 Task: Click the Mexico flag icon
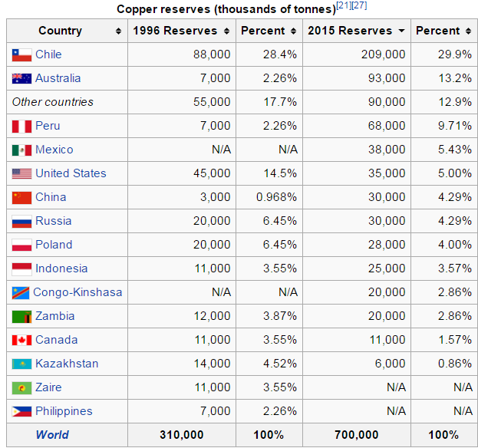point(21,150)
